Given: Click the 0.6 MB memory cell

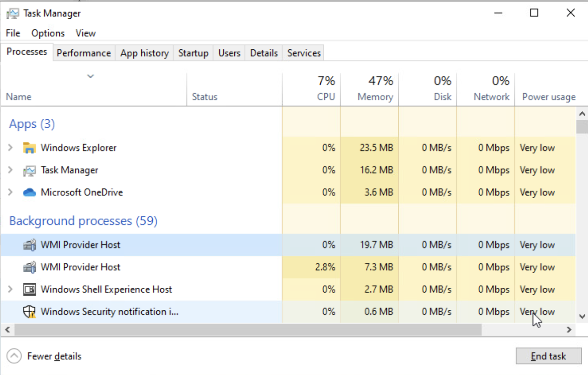Looking at the screenshot, I should click(x=369, y=312).
